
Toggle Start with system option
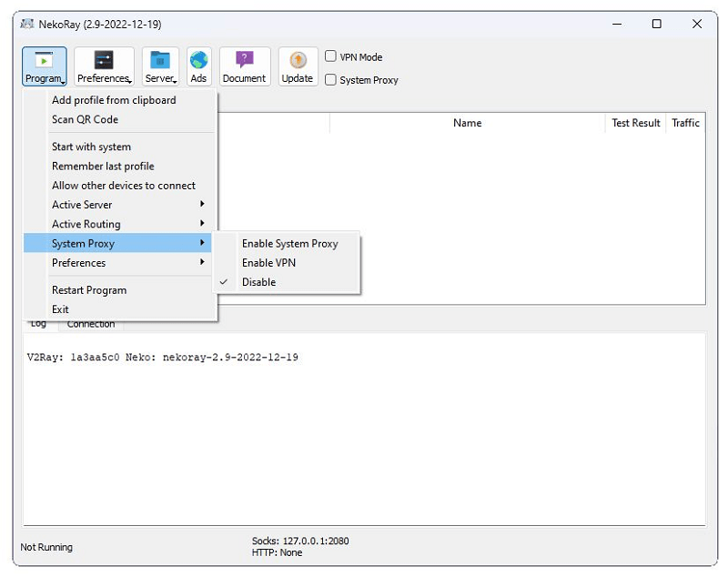pyautogui.click(x=91, y=147)
